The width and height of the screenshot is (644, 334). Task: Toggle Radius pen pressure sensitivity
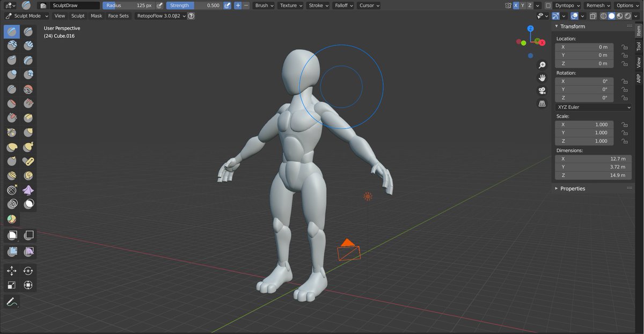159,5
